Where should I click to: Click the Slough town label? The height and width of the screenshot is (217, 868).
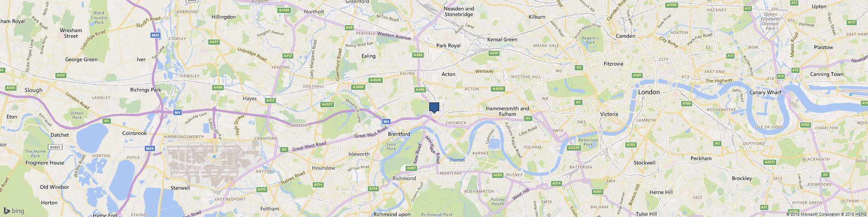[x=33, y=90]
